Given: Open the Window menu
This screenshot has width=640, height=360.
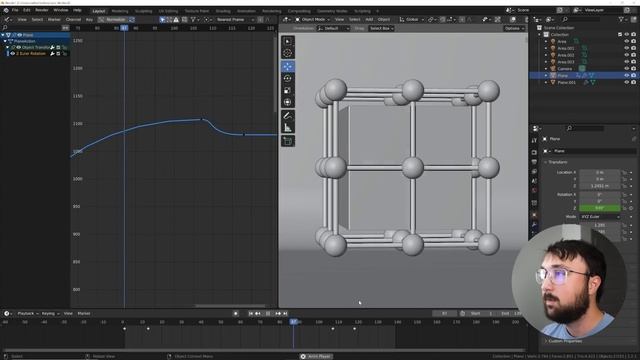Looking at the screenshot, I should coord(61,10).
